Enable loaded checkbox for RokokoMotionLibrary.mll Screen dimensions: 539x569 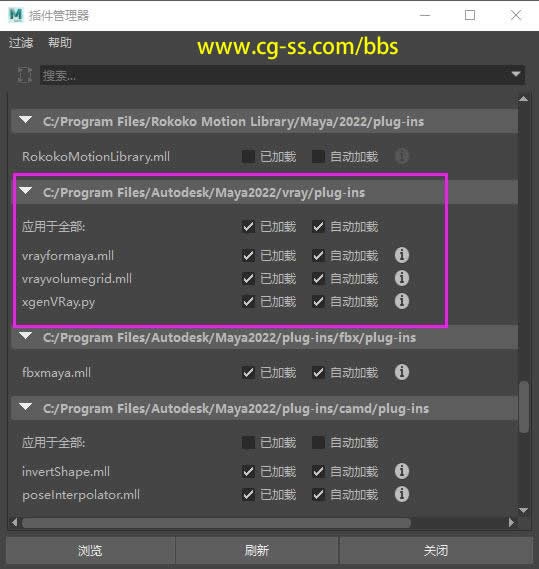click(x=248, y=156)
